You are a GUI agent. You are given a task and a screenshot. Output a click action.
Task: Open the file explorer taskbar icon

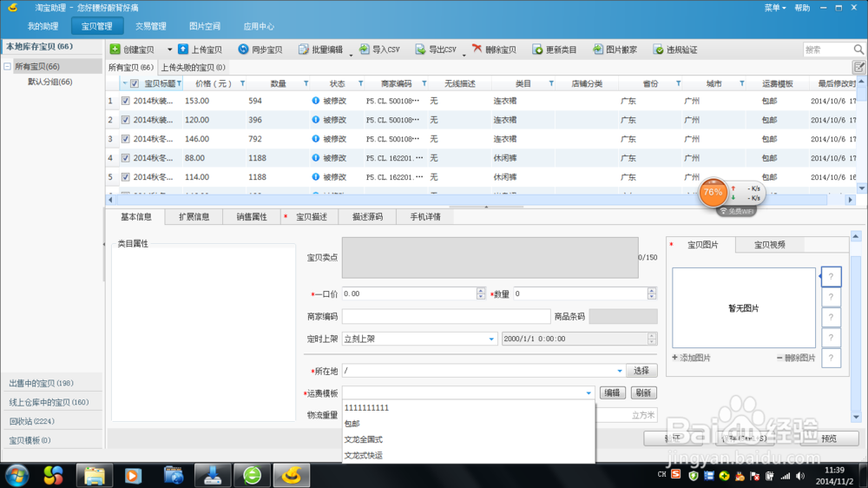(94, 475)
